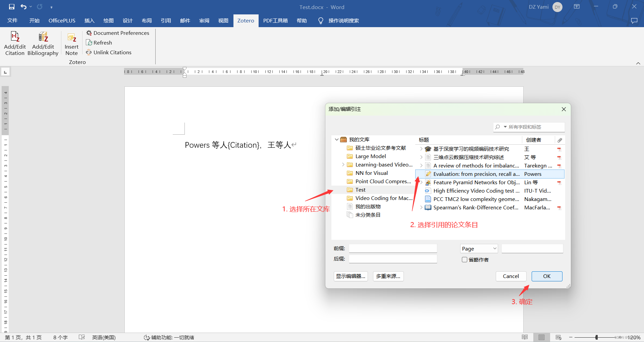
Task: Click the accessibility check status item
Action: 169,337
